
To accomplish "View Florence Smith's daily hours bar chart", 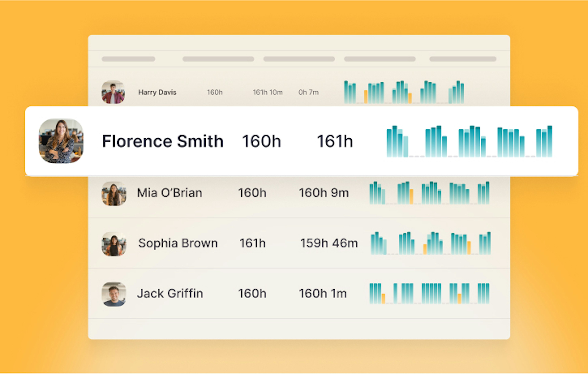I will pyautogui.click(x=469, y=141).
